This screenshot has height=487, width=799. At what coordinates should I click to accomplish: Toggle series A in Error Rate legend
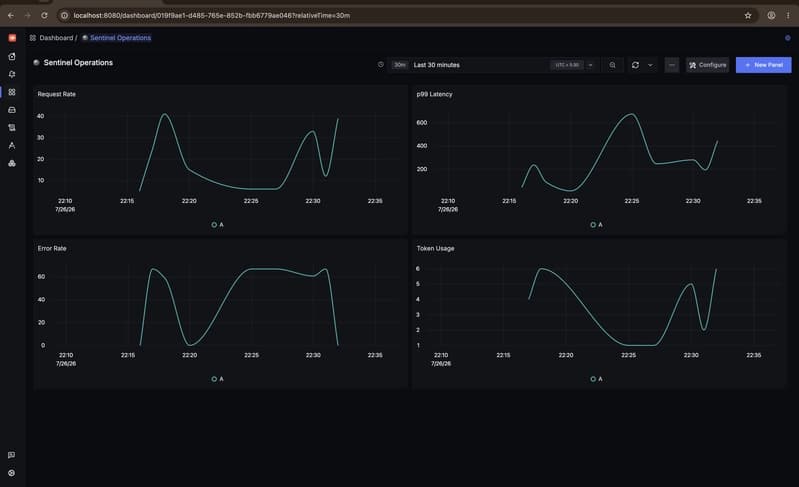(x=218, y=379)
